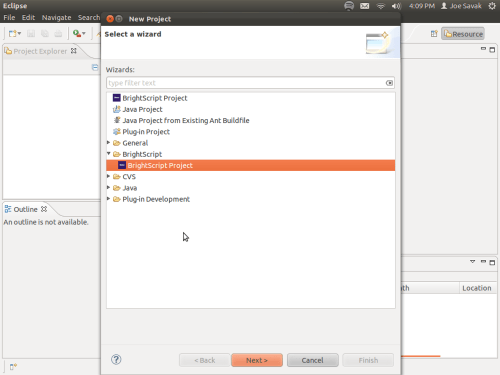
Task: Maximize the bottom panel
Action: [x=492, y=263]
